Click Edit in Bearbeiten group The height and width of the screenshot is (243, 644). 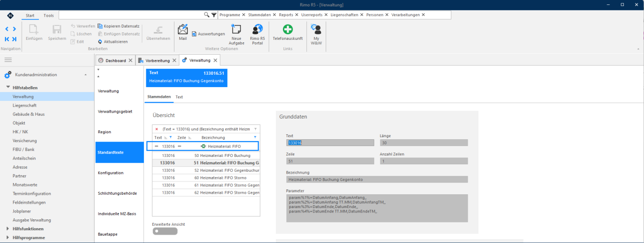pos(77,42)
